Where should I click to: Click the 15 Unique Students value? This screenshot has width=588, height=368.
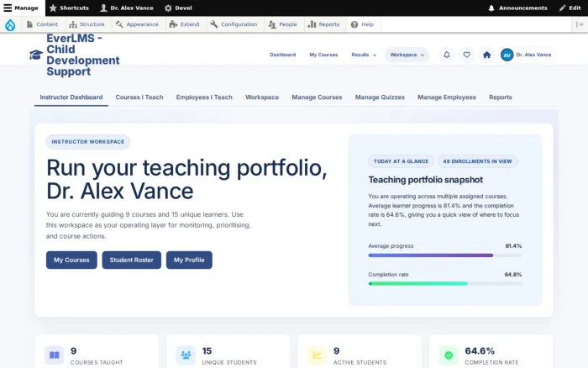tap(207, 350)
